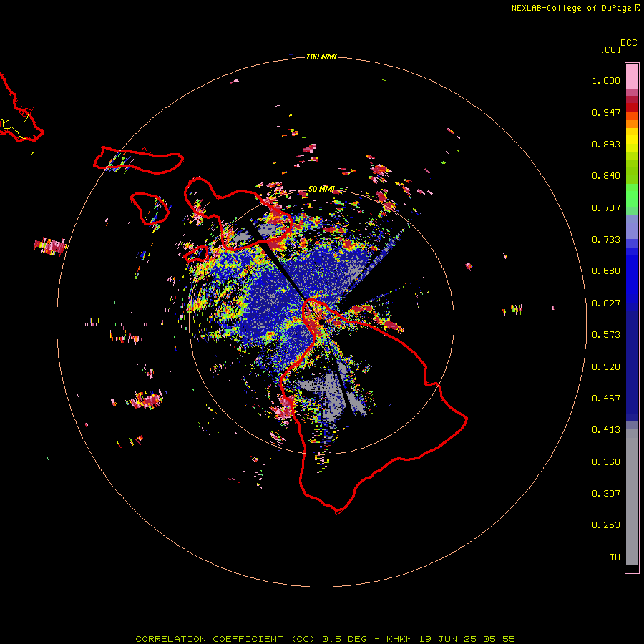Select the 0.680 scale value

606,271
